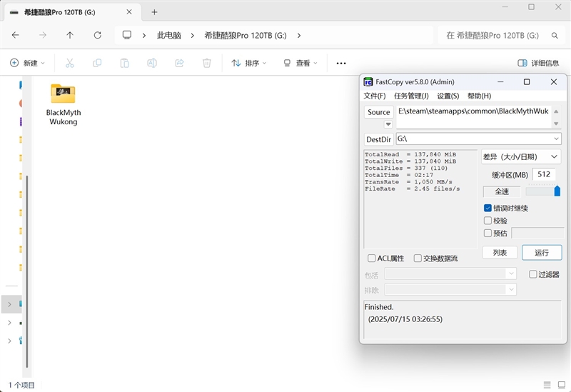Open the 详细信息 details pane

pyautogui.click(x=538, y=63)
